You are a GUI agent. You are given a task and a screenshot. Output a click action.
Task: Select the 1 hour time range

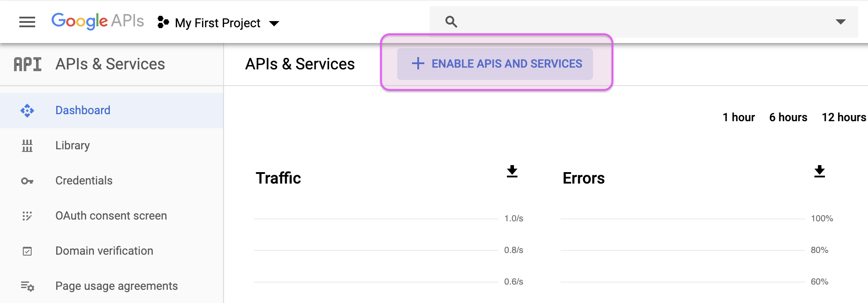[739, 117]
